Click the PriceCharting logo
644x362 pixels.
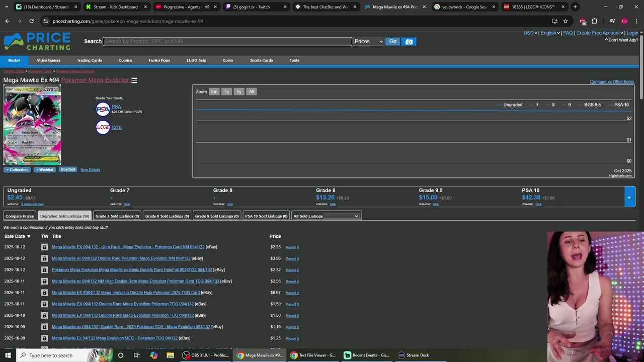pos(37,41)
